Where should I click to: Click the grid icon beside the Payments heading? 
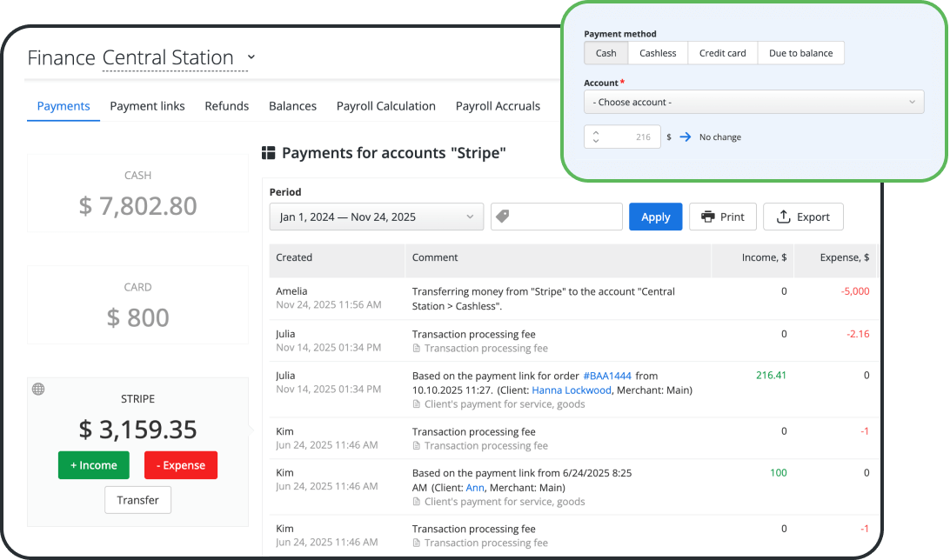(x=269, y=154)
